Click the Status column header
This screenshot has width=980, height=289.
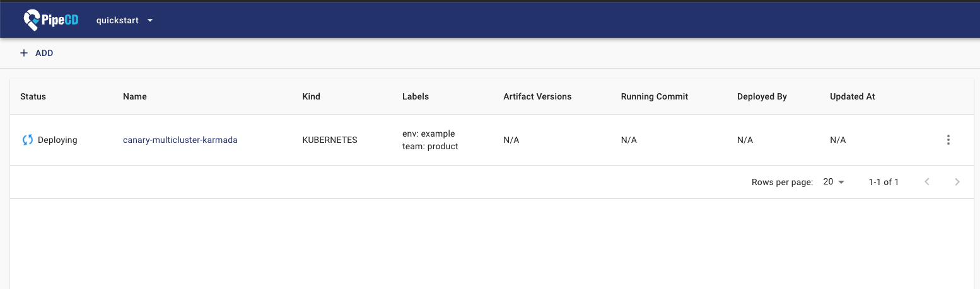(x=33, y=96)
